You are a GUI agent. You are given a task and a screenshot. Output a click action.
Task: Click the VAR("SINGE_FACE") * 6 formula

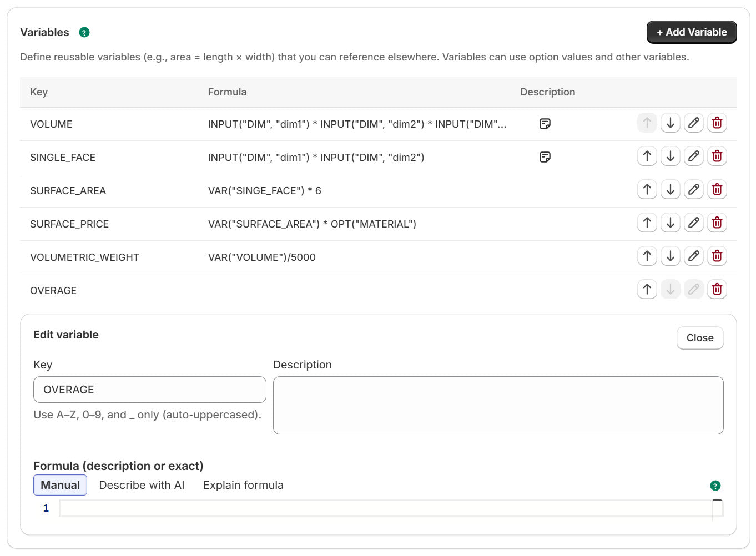click(x=265, y=191)
